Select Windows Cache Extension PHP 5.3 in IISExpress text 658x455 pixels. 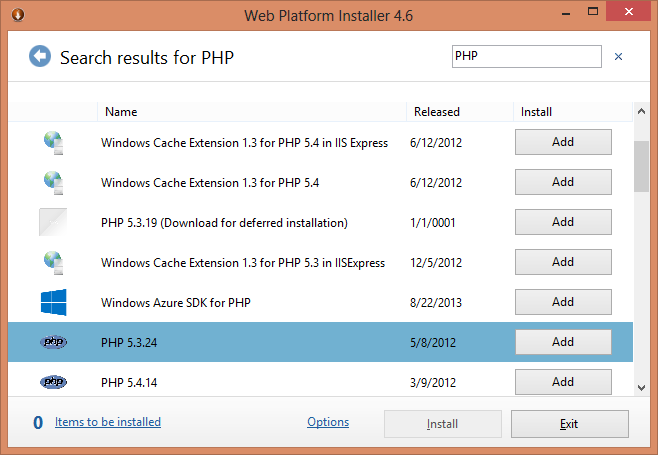coord(243,263)
